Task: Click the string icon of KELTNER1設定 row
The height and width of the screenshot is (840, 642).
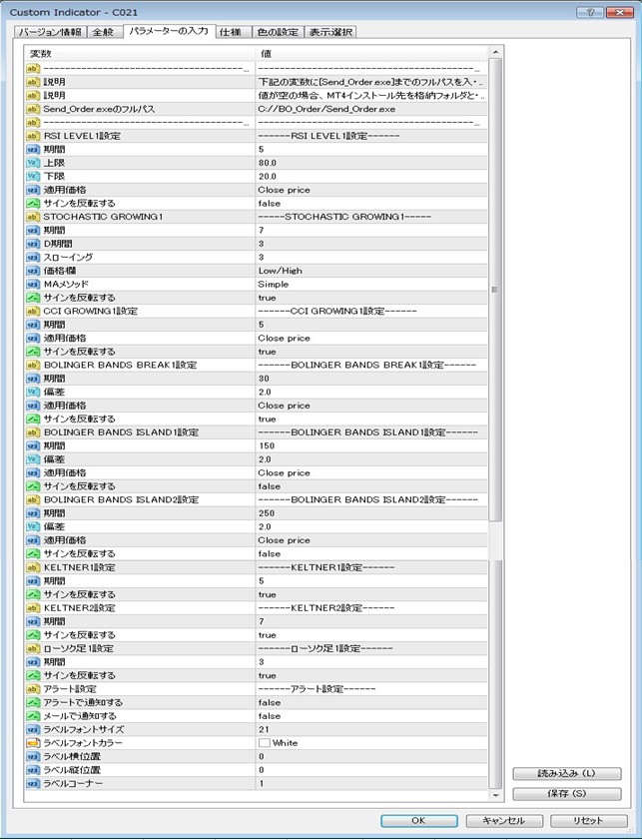Action: pos(33,567)
